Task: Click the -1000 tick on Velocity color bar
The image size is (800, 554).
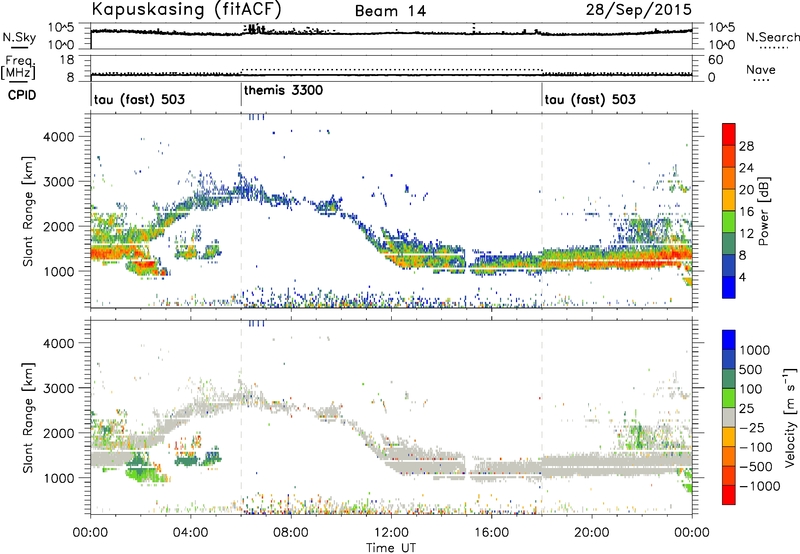Action: tap(760, 486)
